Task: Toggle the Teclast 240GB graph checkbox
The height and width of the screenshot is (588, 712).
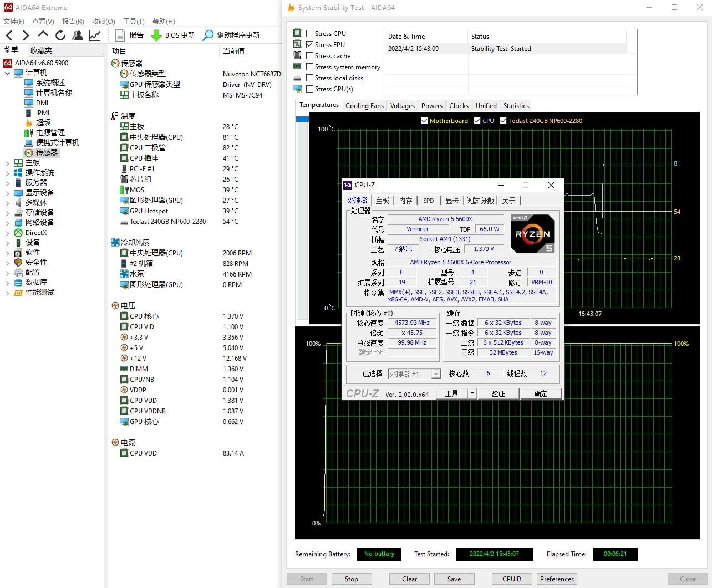Action: 504,121
